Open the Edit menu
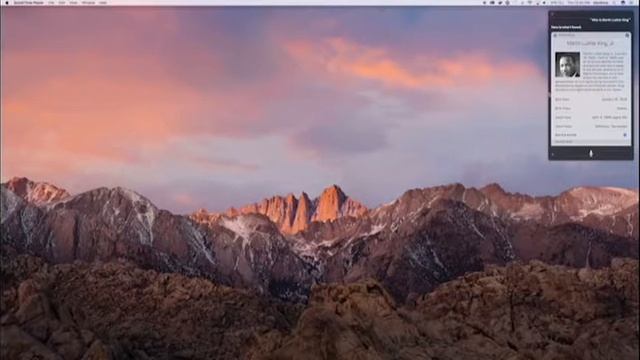Screen dimensions: 640x360 coord(62,2)
